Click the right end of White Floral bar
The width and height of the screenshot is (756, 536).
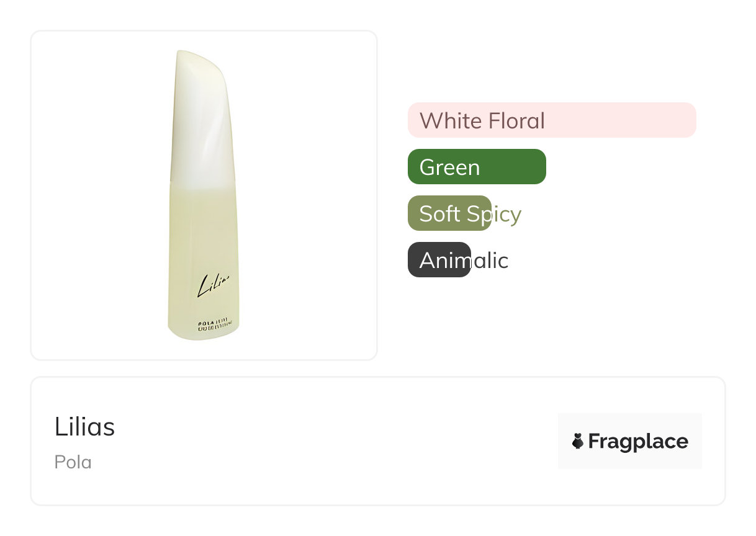688,120
